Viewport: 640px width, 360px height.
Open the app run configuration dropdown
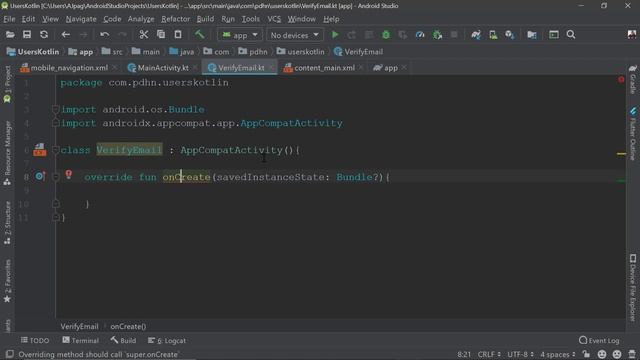coord(240,35)
